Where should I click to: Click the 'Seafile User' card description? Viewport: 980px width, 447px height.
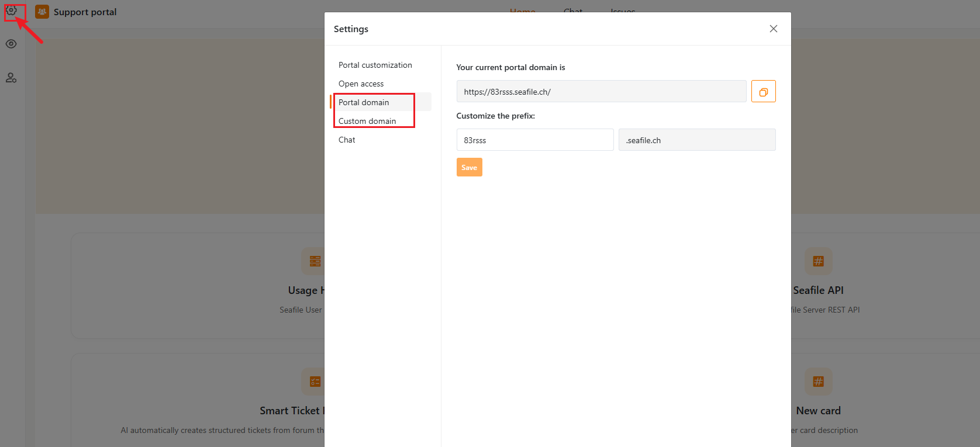(301, 310)
